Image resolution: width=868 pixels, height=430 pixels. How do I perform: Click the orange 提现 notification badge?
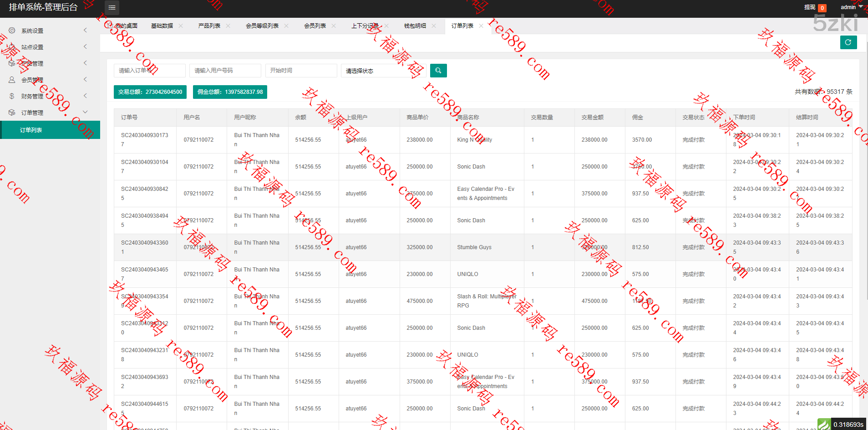[822, 8]
